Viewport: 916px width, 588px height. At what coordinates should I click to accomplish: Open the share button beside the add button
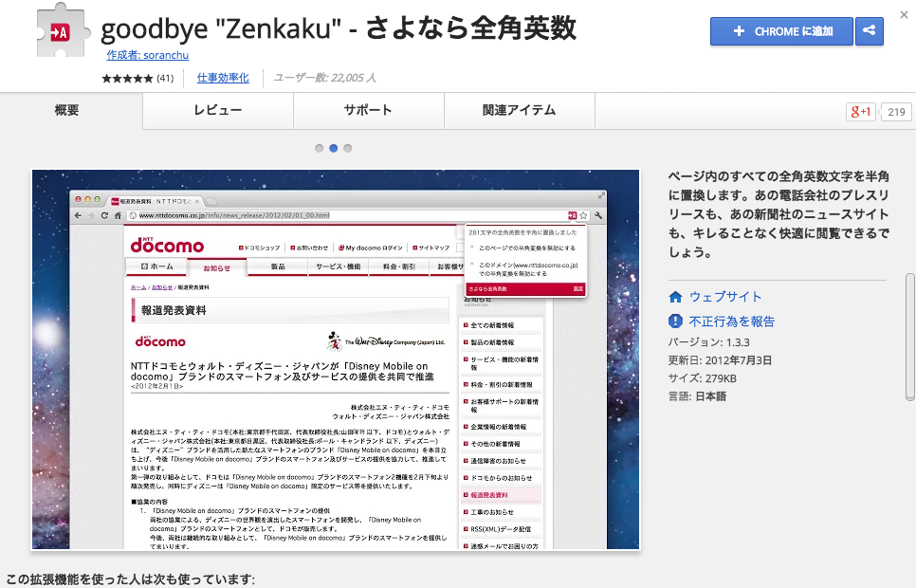[x=870, y=31]
